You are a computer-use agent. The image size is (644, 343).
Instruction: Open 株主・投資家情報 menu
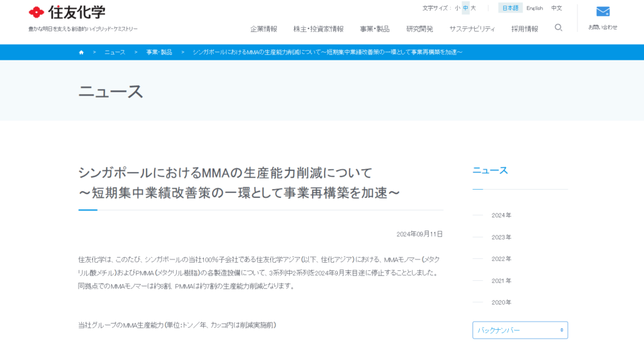[318, 29]
